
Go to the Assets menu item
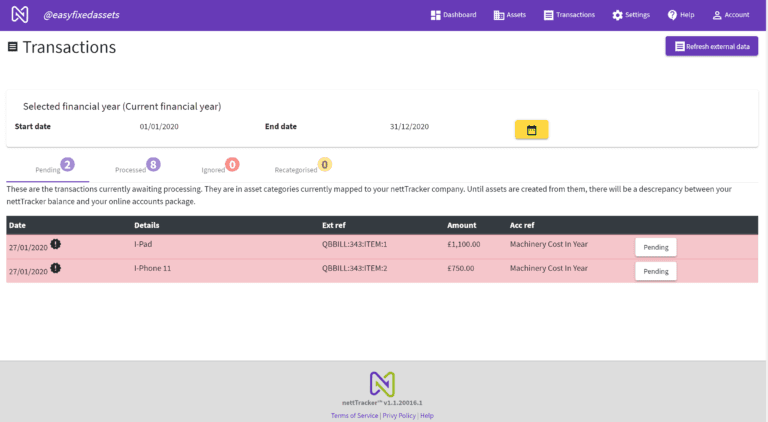[x=509, y=15]
